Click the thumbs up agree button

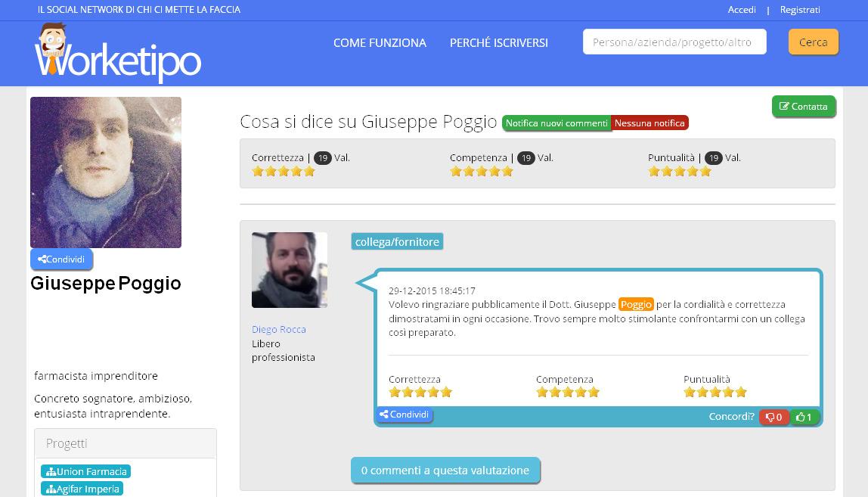pyautogui.click(x=804, y=417)
